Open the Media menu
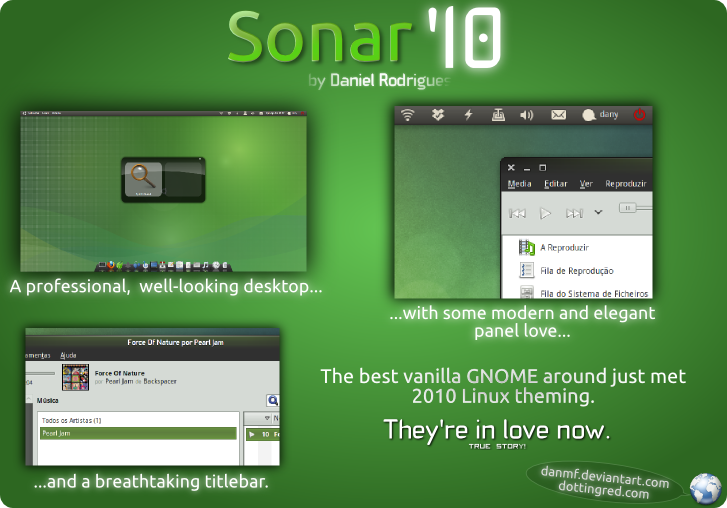The image size is (727, 508). pyautogui.click(x=519, y=184)
